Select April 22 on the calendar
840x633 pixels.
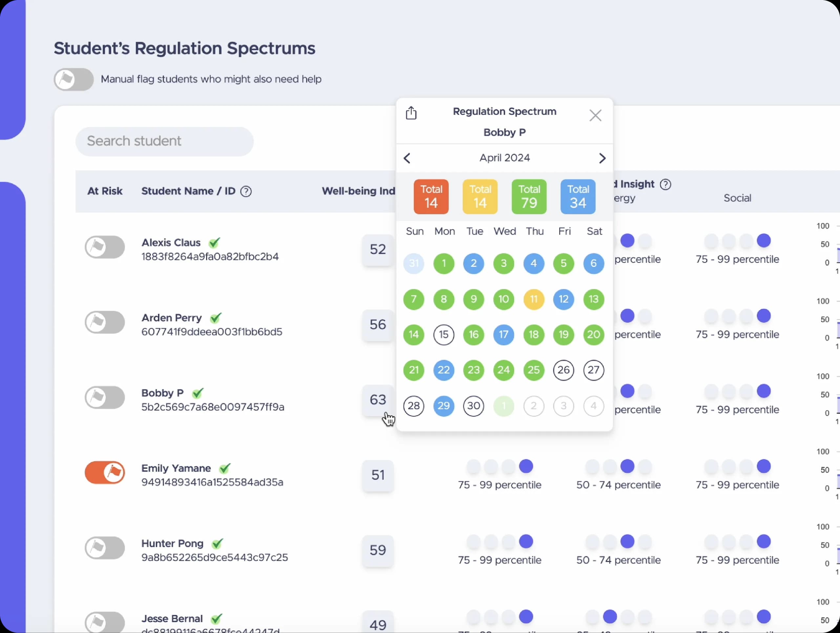tap(444, 370)
